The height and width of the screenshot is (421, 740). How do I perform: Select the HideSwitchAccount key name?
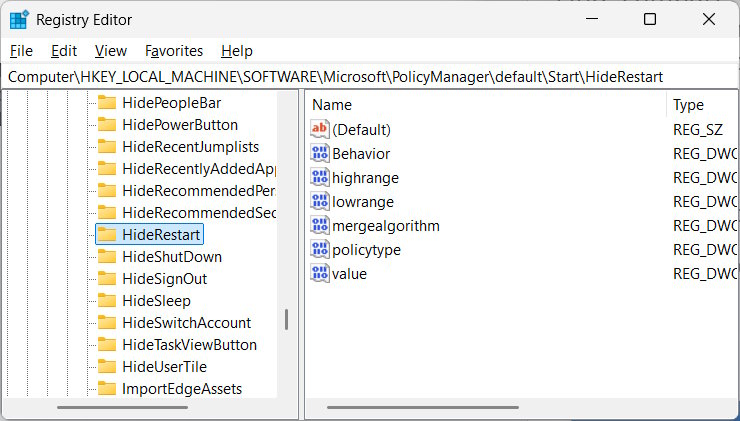[x=186, y=323]
